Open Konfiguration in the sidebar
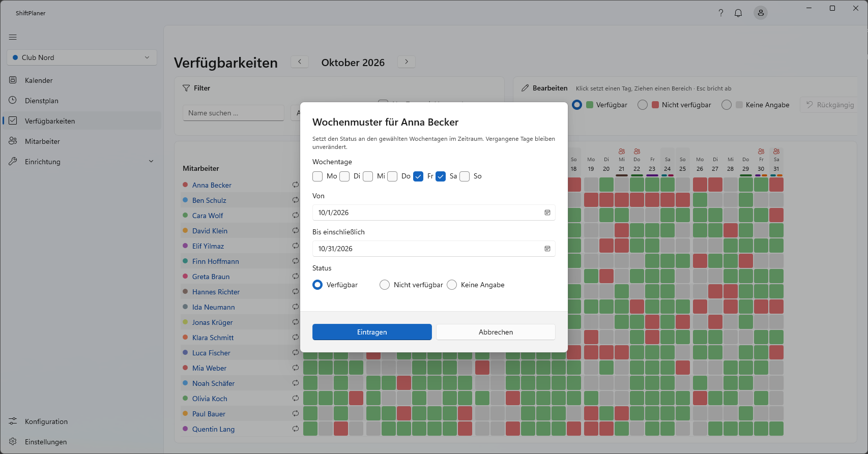868x454 pixels. tap(82, 421)
